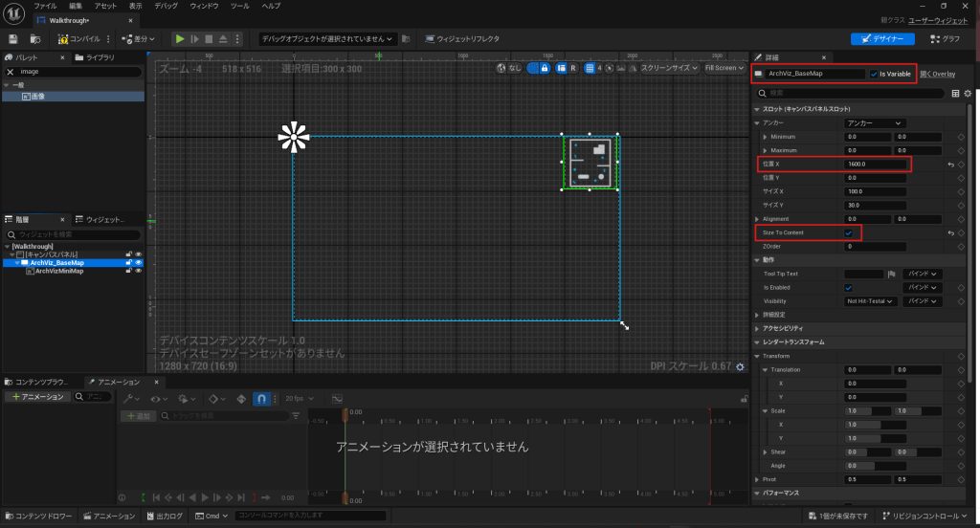Screen dimensions: 980x528
Task: Click the Compile button
Action: [78, 39]
